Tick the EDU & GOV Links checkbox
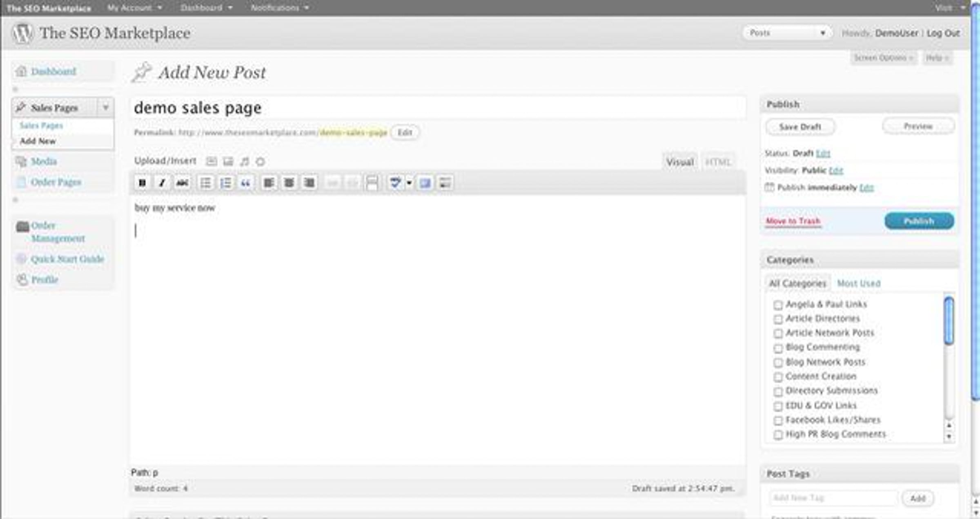The image size is (980, 519). click(x=778, y=406)
